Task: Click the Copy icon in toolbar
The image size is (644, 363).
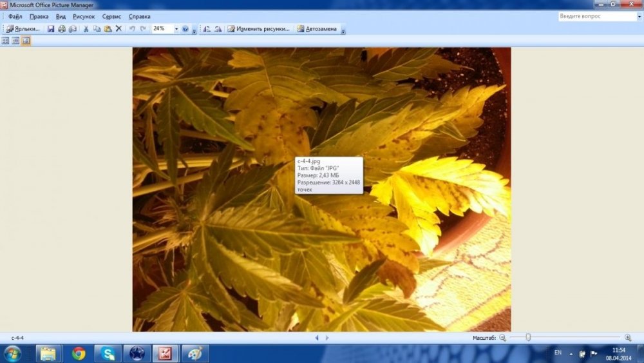Action: [x=97, y=29]
